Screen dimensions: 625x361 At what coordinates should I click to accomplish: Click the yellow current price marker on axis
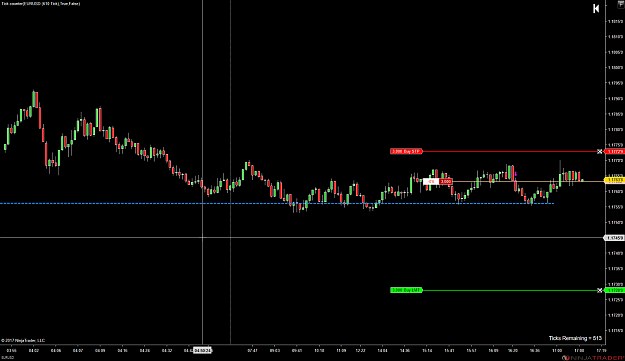click(x=615, y=180)
